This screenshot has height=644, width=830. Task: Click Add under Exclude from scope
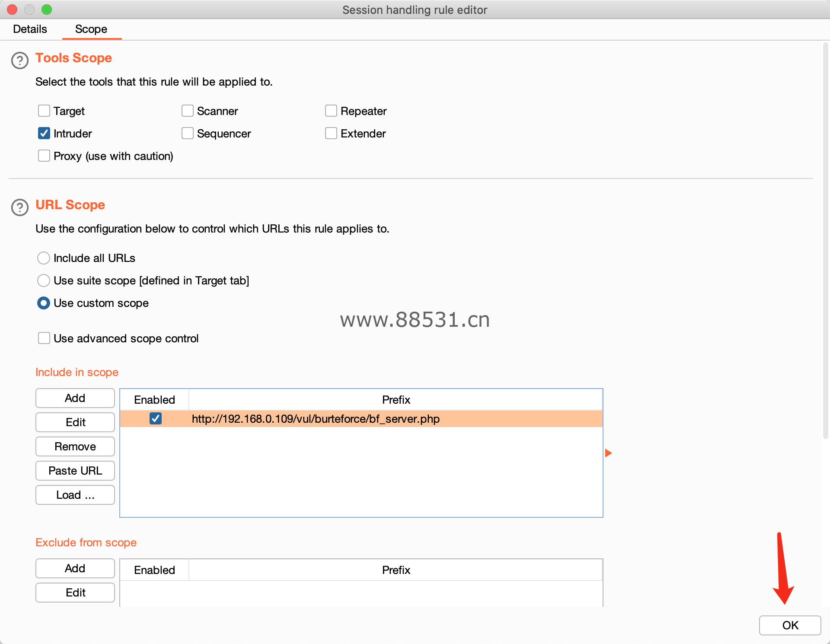click(75, 568)
